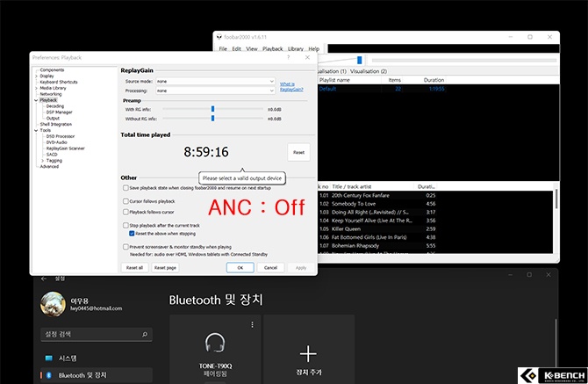Screen dimensions: 588x384
Task: Select ReplayGain Scanner under Tools
Action: [x=66, y=149]
